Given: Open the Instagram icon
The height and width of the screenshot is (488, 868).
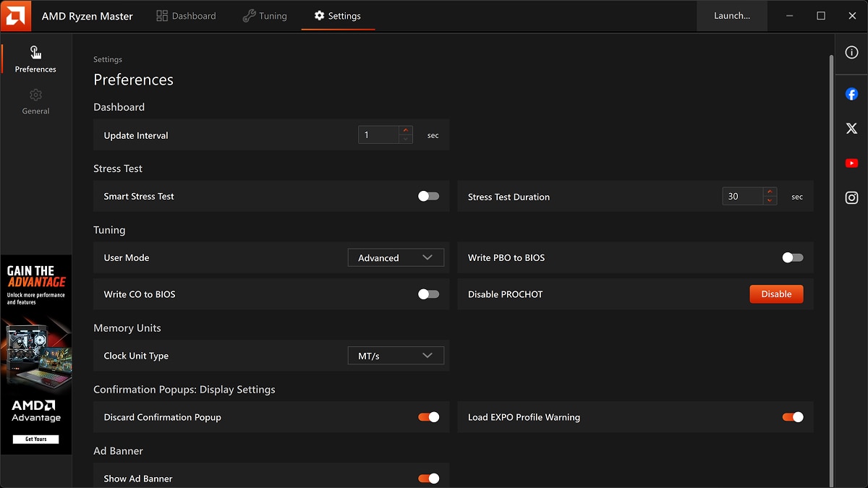Looking at the screenshot, I should point(851,197).
